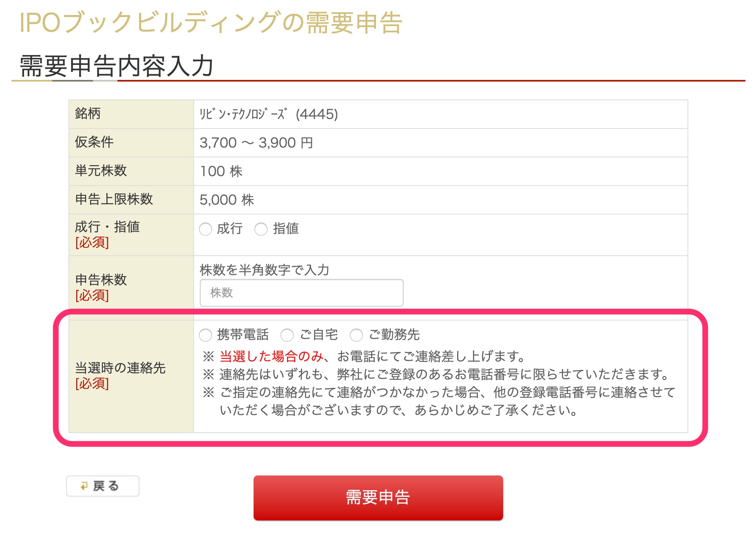
Task: Click the IPOブックビルディングの需要申告 page title
Action: point(211,22)
